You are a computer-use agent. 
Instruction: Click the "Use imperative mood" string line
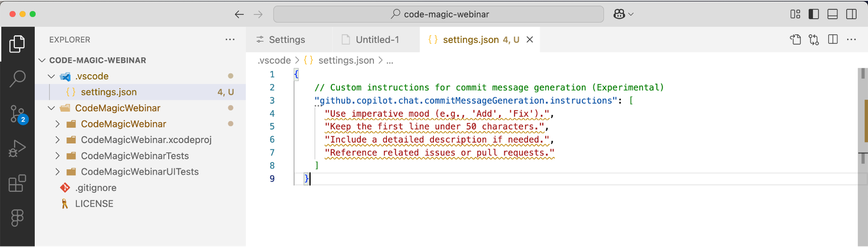pyautogui.click(x=437, y=114)
